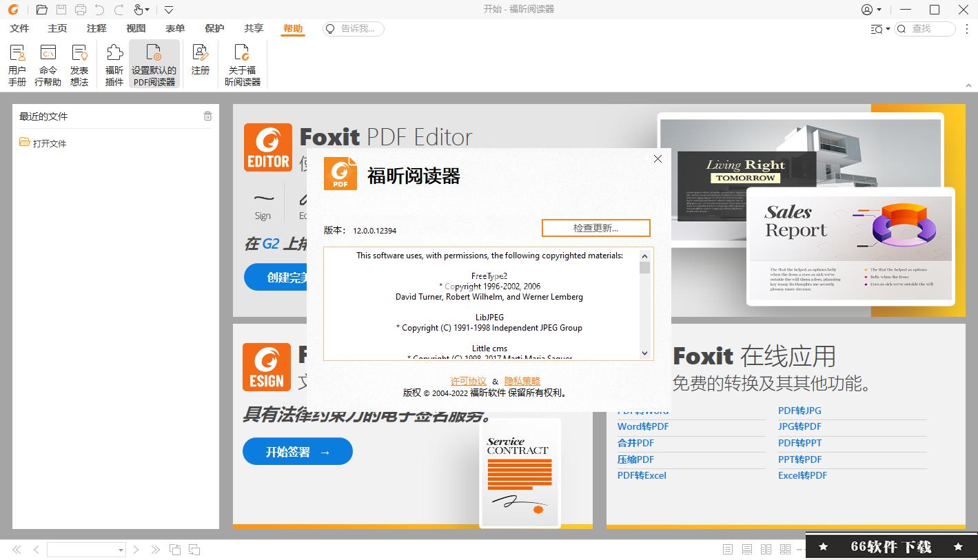Expand the Hand tool dropdown arrow

[x=147, y=10]
